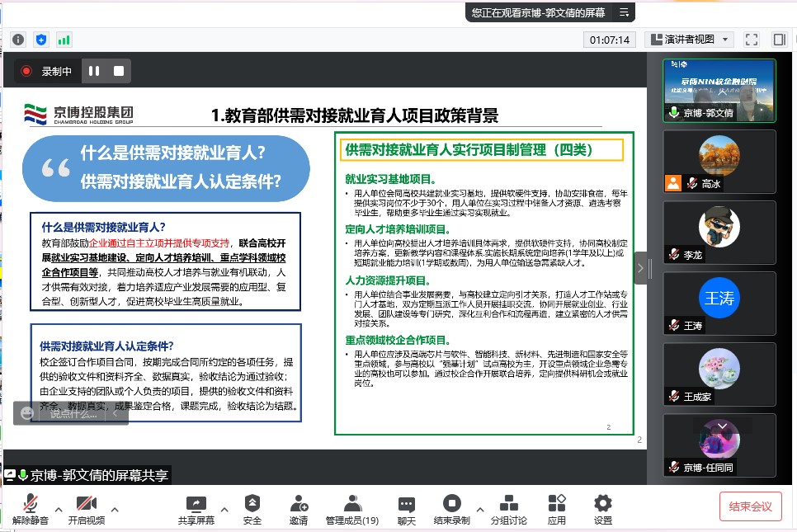Enter full screen mode
797x532 pixels.
coord(752,40)
